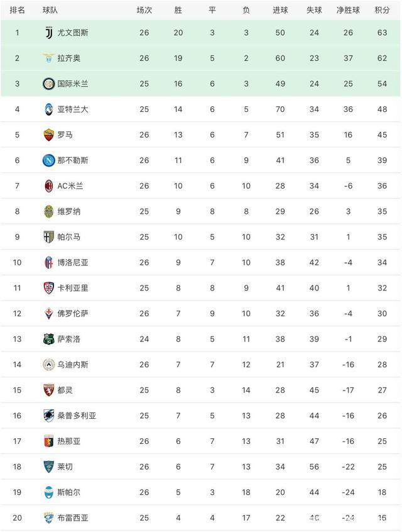The width and height of the screenshot is (402, 532).
Task: Click the Juventus club crest icon
Action: click(48, 33)
